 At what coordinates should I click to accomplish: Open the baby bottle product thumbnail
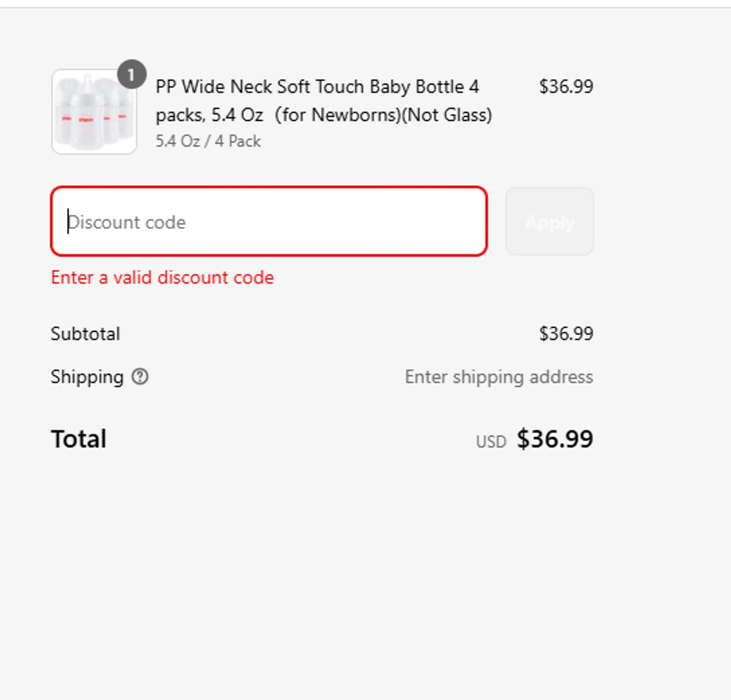point(94,112)
